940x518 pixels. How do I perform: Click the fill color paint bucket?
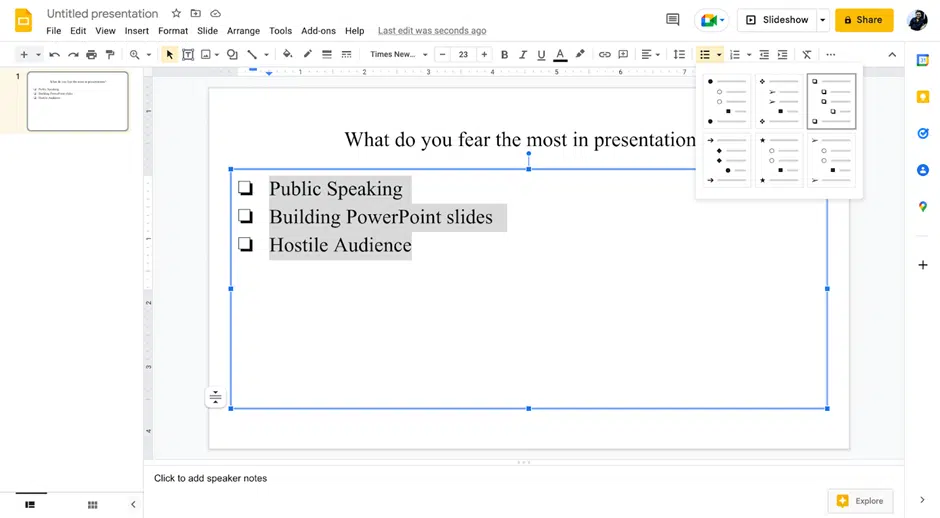pyautogui.click(x=287, y=55)
